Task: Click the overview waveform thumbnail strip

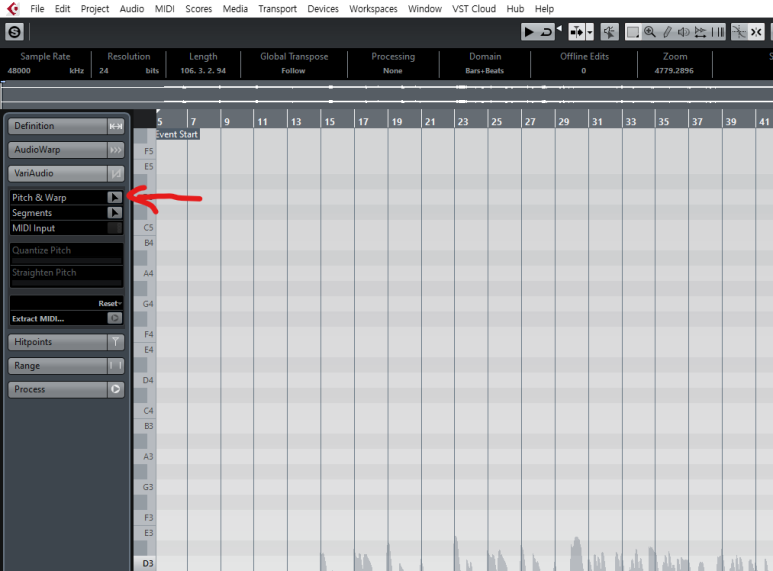Action: tap(387, 94)
